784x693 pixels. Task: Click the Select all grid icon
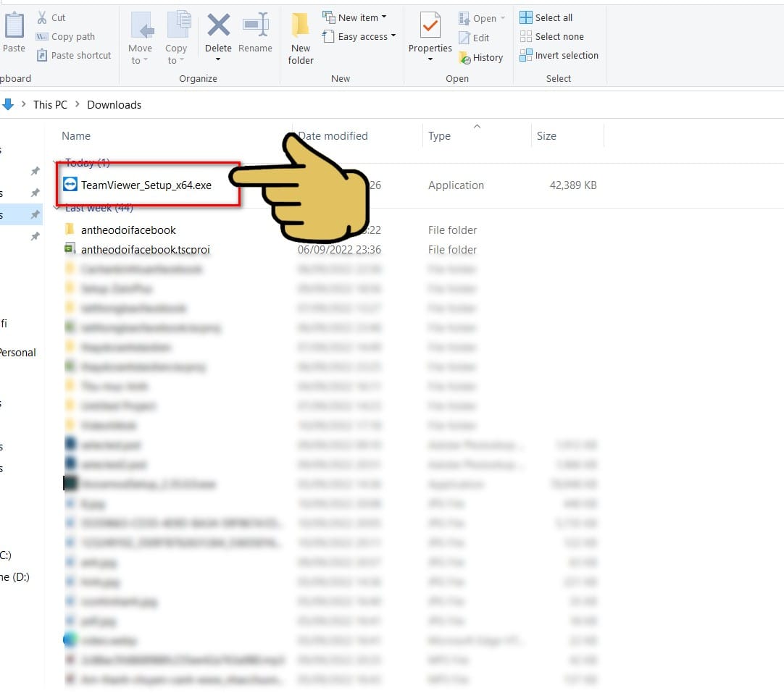525,17
